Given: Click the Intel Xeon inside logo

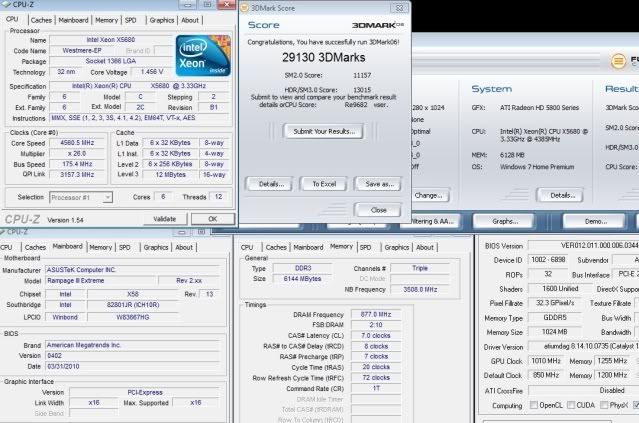Looking at the screenshot, I should 204,58.
